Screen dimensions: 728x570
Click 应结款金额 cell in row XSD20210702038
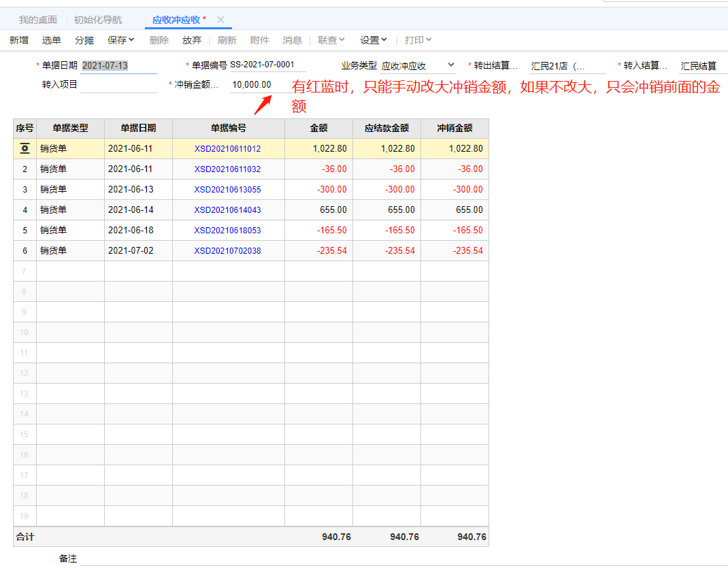point(386,251)
